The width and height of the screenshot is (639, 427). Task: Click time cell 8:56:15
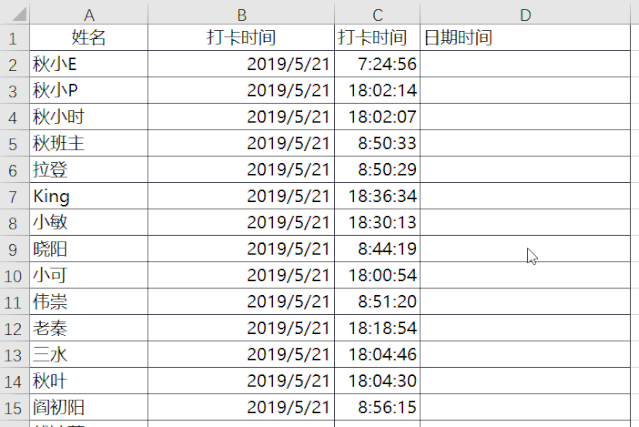(x=377, y=407)
